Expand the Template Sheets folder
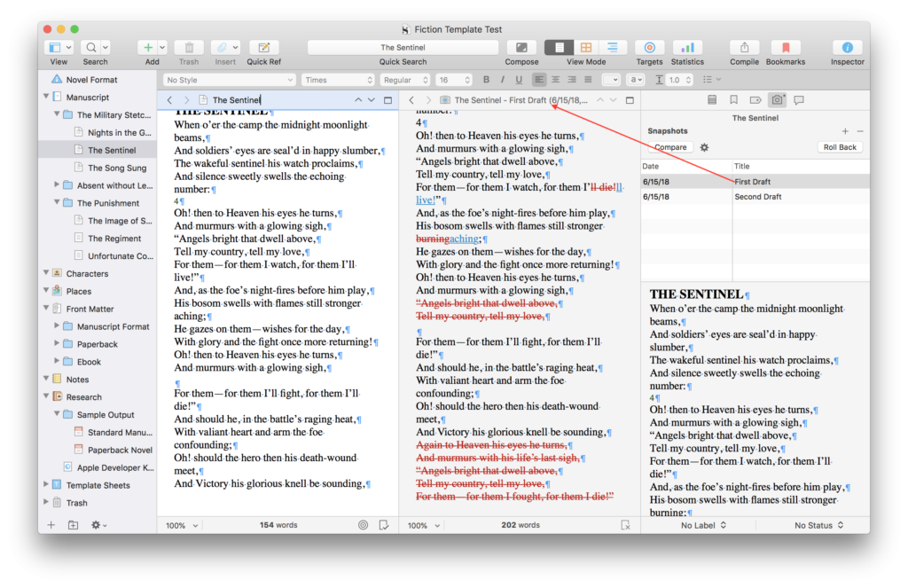Image resolution: width=908 pixels, height=588 pixels. pos(46,485)
